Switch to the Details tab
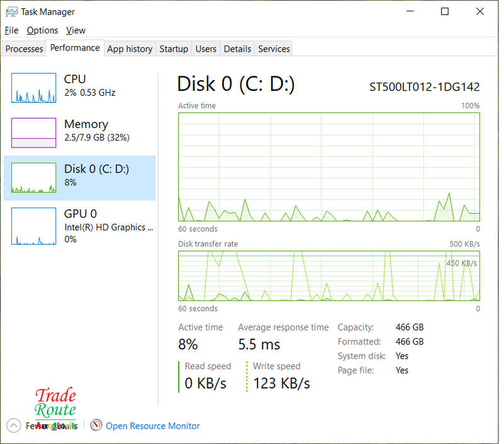 coord(237,49)
